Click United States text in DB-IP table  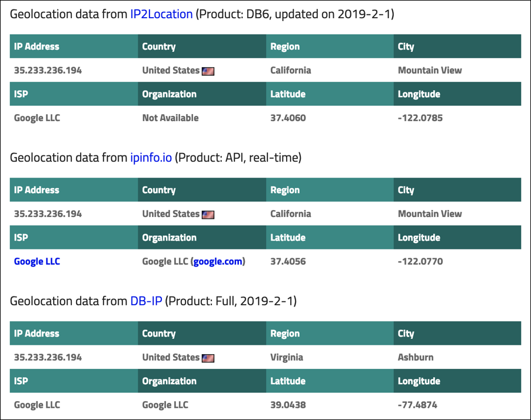171,358
